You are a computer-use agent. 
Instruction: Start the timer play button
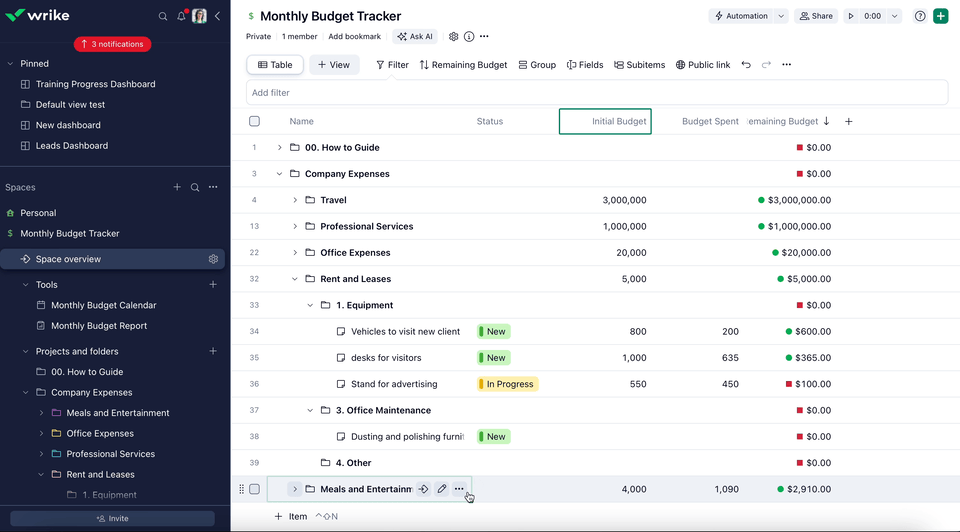tap(851, 16)
